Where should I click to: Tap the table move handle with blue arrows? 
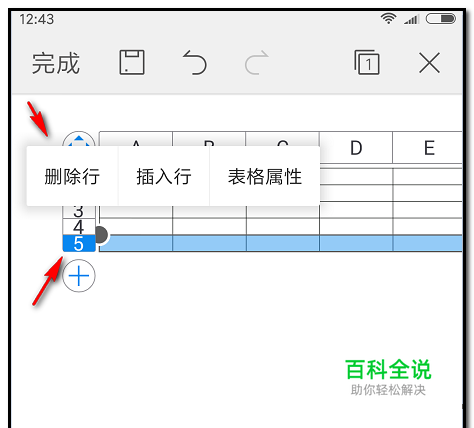79,140
